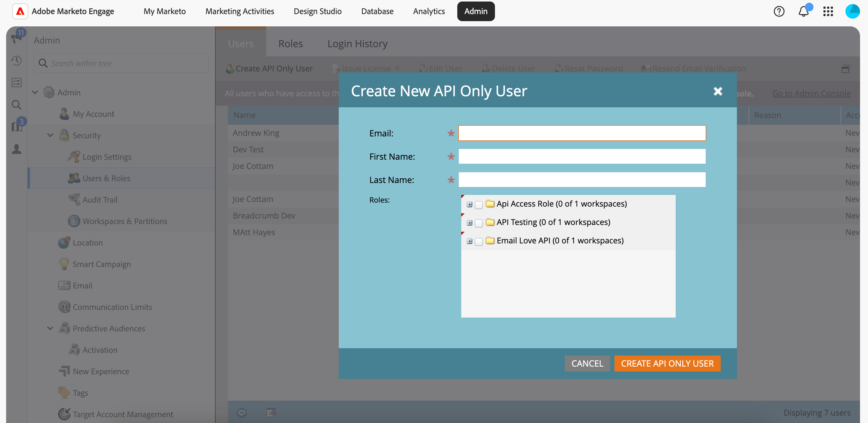Click the Adobe logo icon
The height and width of the screenshot is (423, 868).
[x=20, y=11]
